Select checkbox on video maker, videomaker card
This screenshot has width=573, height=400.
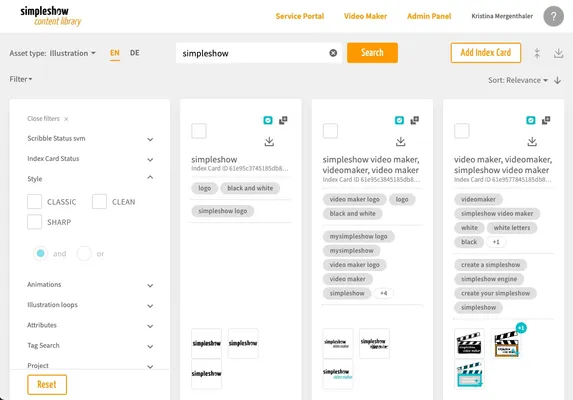[x=462, y=131]
